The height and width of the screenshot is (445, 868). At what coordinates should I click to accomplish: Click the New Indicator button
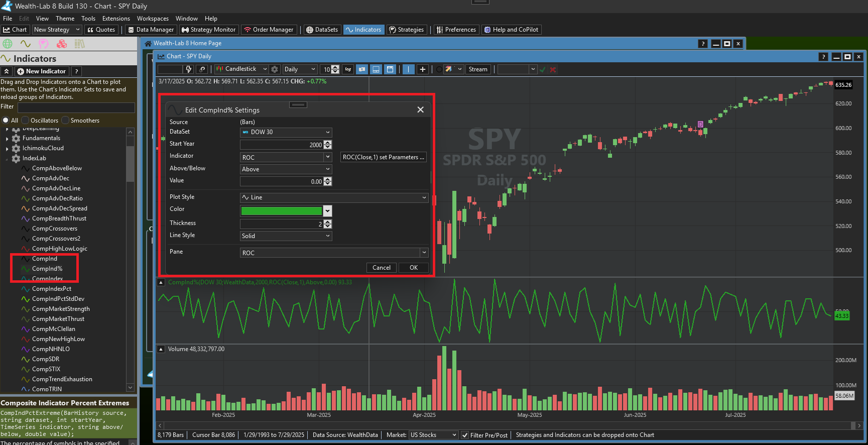(42, 71)
